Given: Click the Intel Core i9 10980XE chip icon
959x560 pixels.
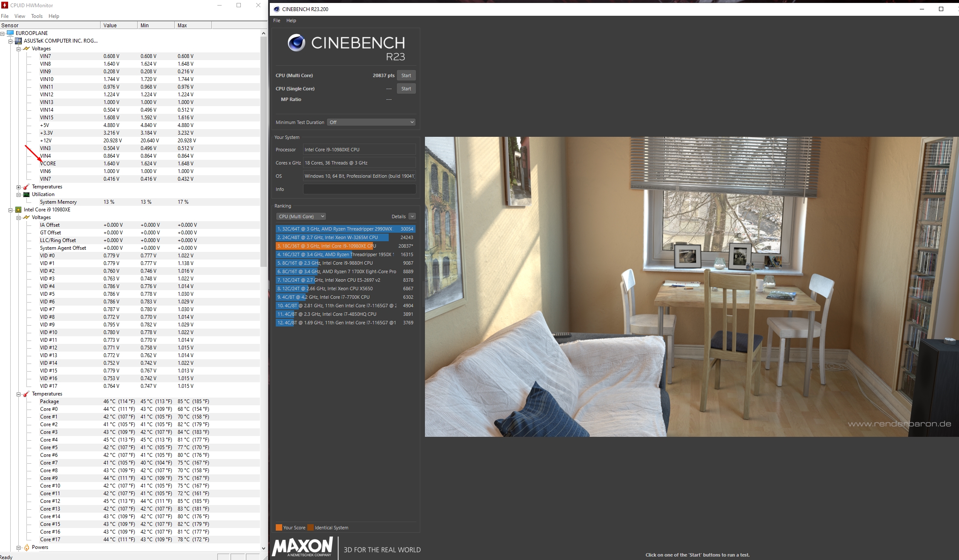Looking at the screenshot, I should pyautogui.click(x=18, y=210).
